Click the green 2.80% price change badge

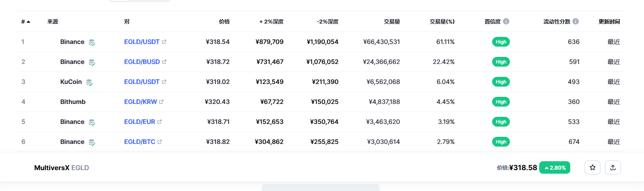(x=555, y=167)
